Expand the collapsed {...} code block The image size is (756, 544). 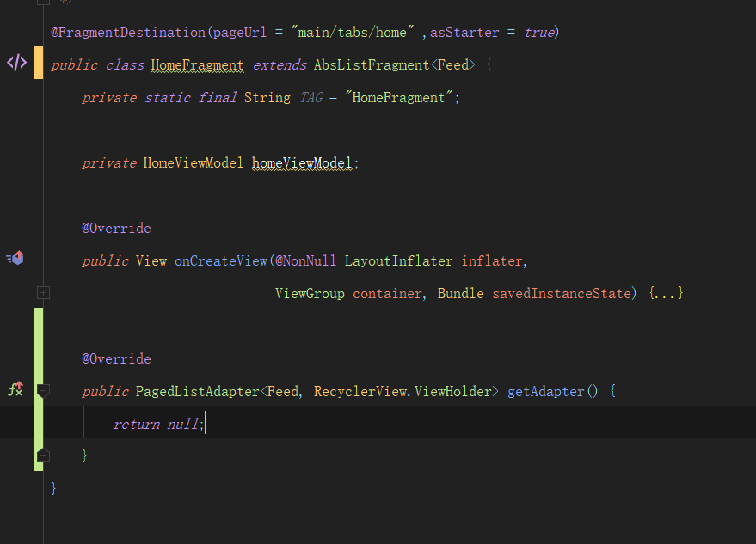click(x=666, y=293)
